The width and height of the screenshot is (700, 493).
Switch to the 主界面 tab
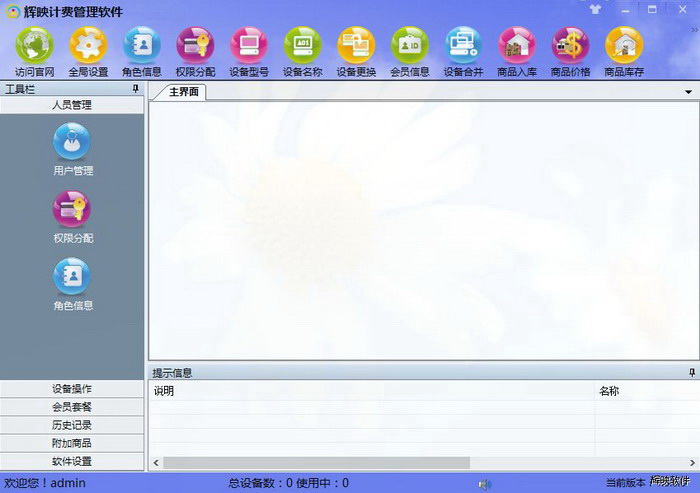click(x=183, y=92)
